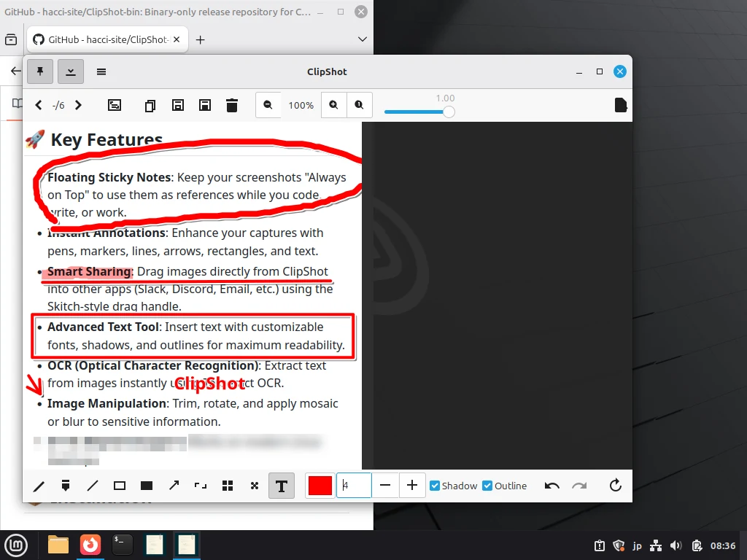Click the second Save As icon
Image resolution: width=747 pixels, height=560 pixels.
pos(205,105)
